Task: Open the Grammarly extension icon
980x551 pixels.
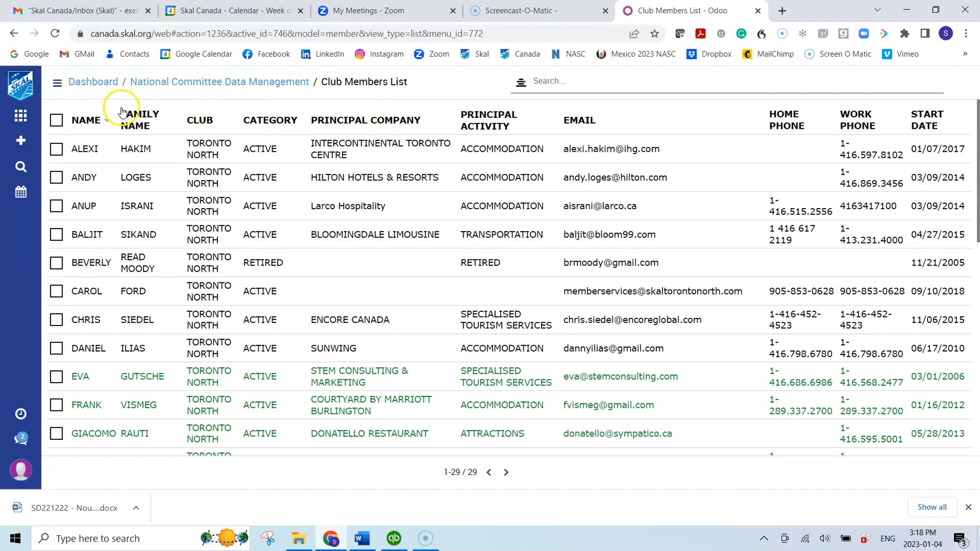Action: 741,34
